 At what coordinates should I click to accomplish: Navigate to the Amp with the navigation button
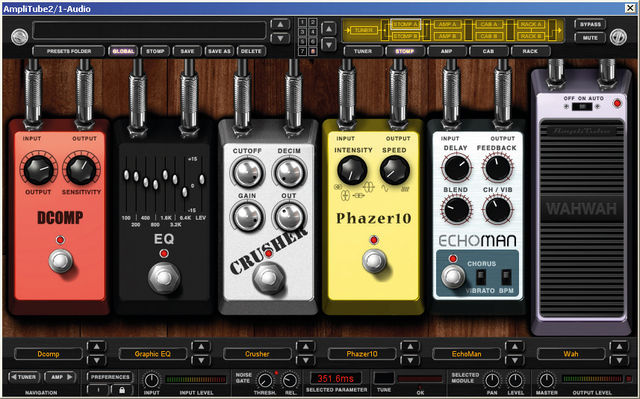tap(60, 377)
